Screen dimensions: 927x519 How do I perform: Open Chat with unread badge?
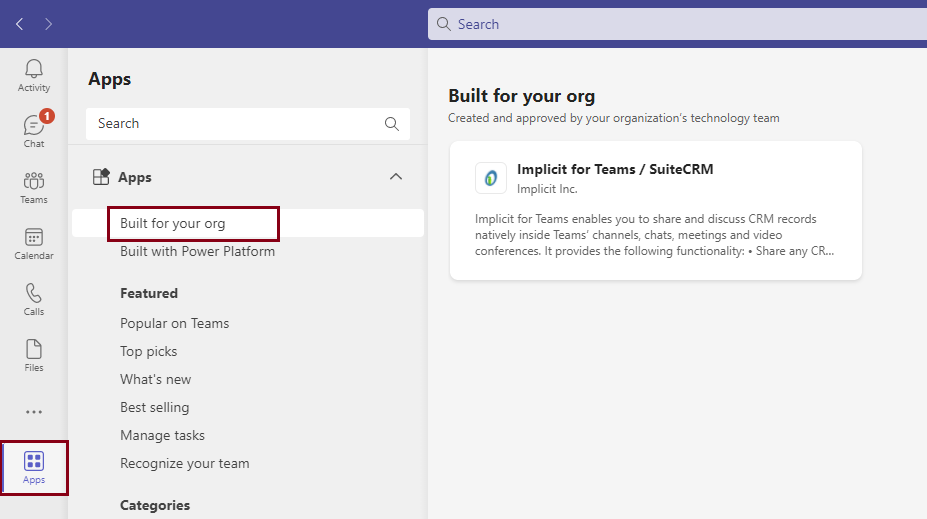[34, 130]
